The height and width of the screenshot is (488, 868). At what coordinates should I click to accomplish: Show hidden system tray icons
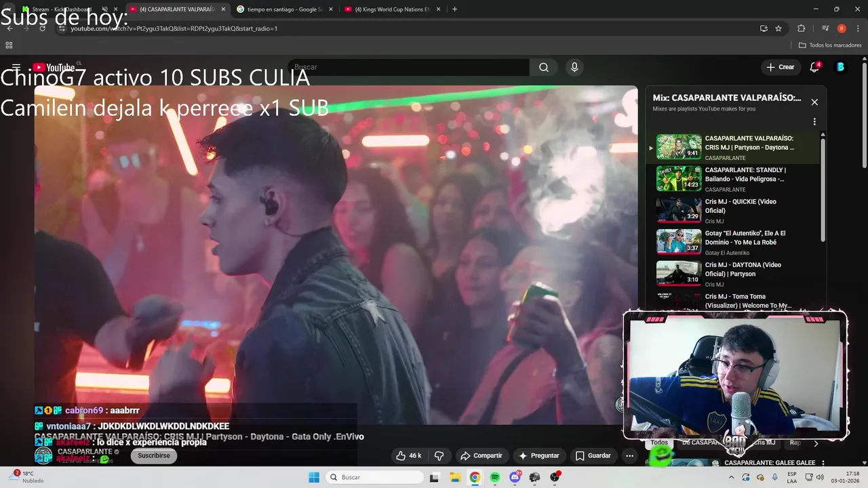click(x=731, y=477)
